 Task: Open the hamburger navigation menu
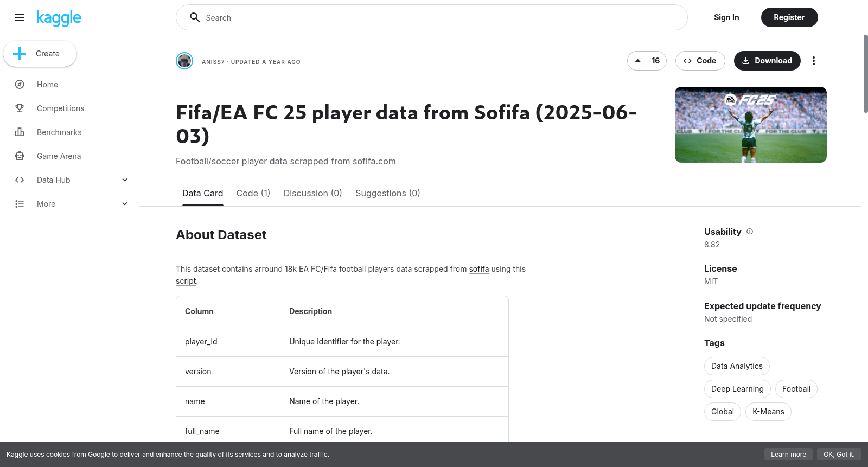[x=20, y=17]
